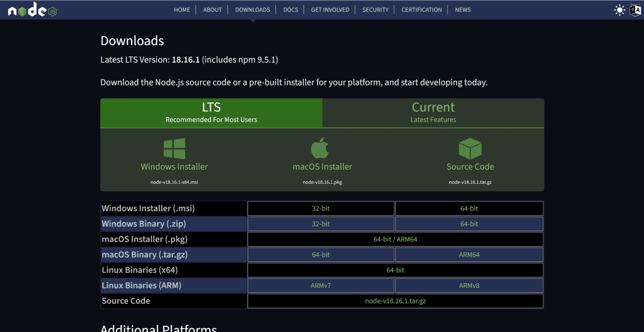Download macOS Installer 64-bit / ARM64
The width and height of the screenshot is (644, 332).
click(395, 239)
